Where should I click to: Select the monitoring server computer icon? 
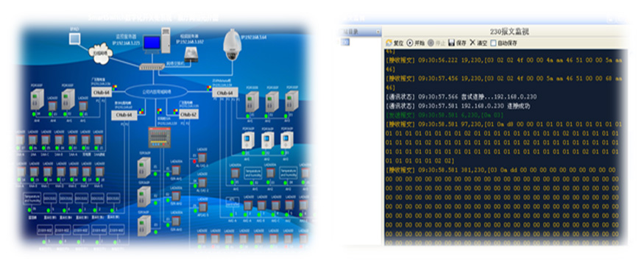[x=156, y=41]
